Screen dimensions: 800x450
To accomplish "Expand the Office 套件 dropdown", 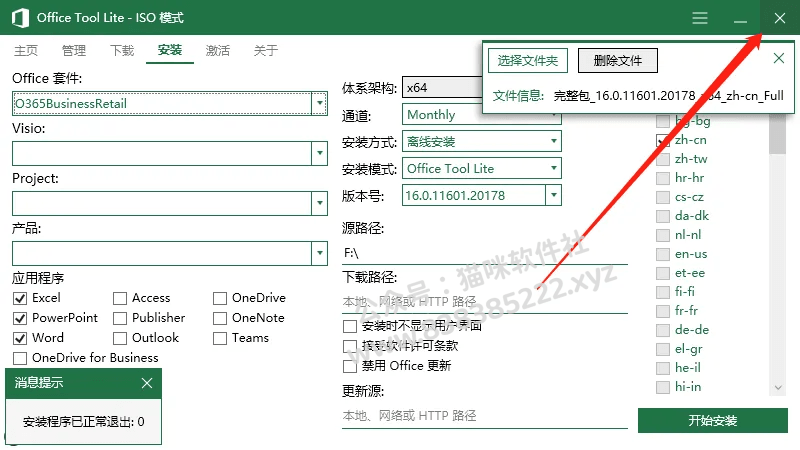I will (x=319, y=104).
